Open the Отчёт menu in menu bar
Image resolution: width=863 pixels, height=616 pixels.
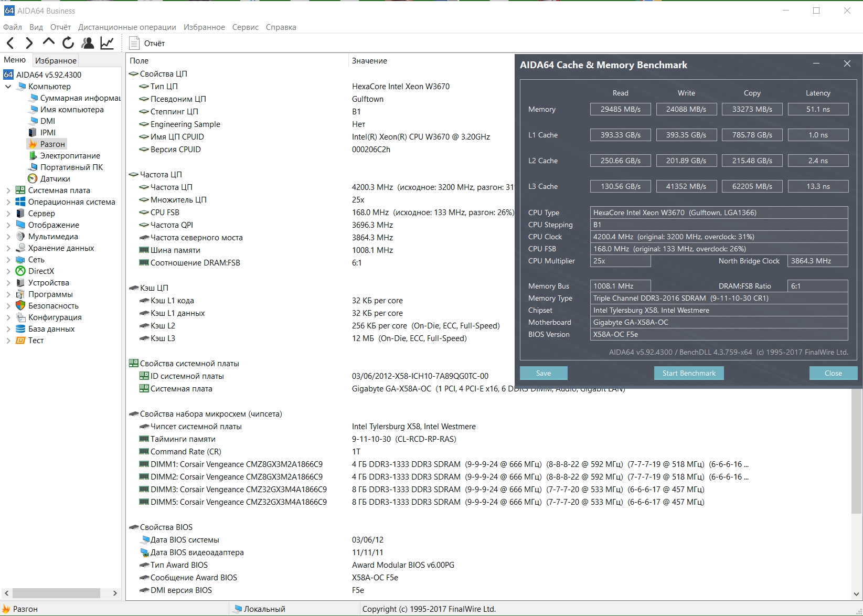click(x=60, y=27)
